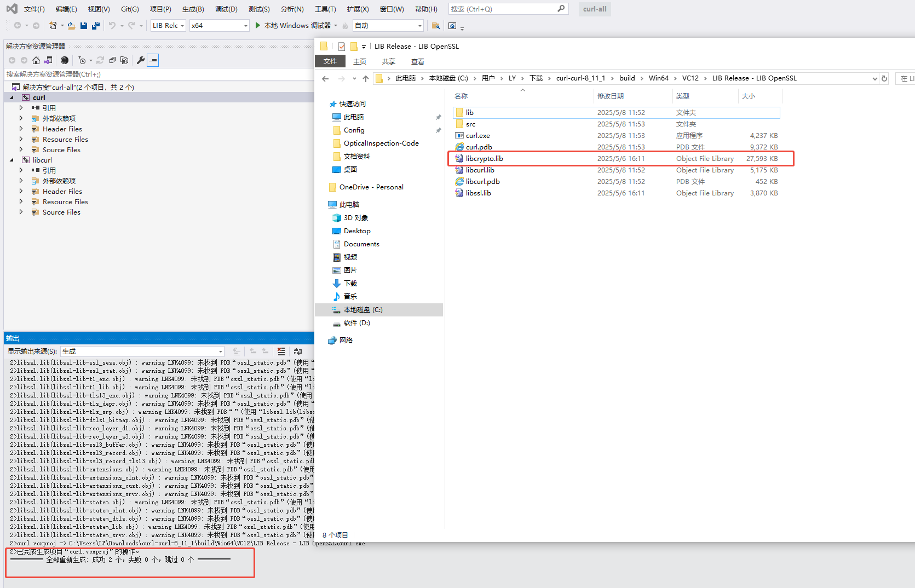Click the New Project toolbar icon
Image resolution: width=915 pixels, height=588 pixels.
coord(52,25)
